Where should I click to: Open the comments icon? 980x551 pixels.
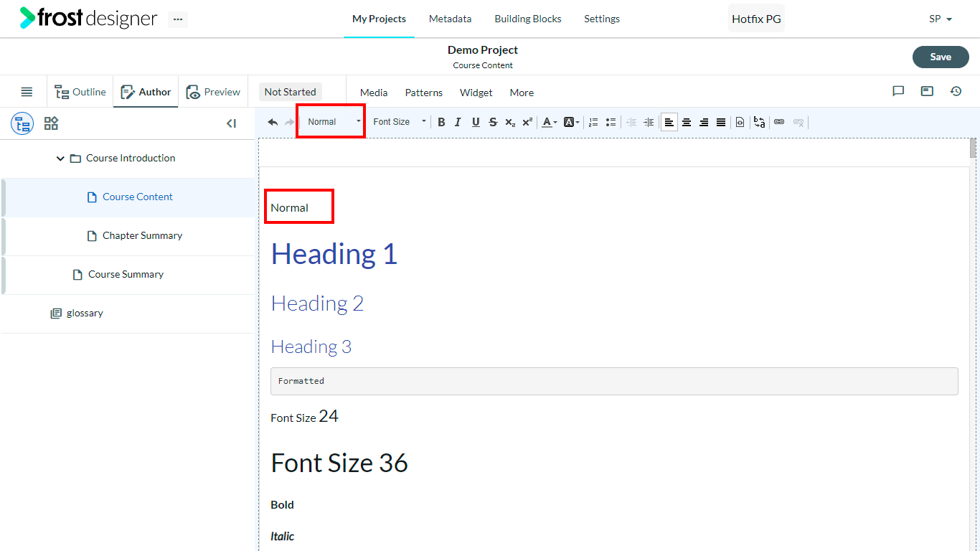pos(898,91)
